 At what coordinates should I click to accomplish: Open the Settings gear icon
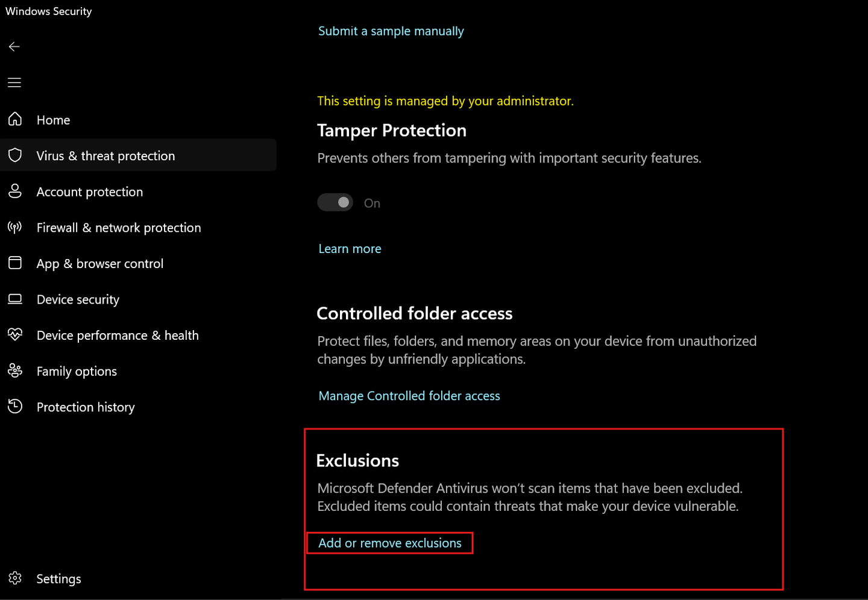15,578
